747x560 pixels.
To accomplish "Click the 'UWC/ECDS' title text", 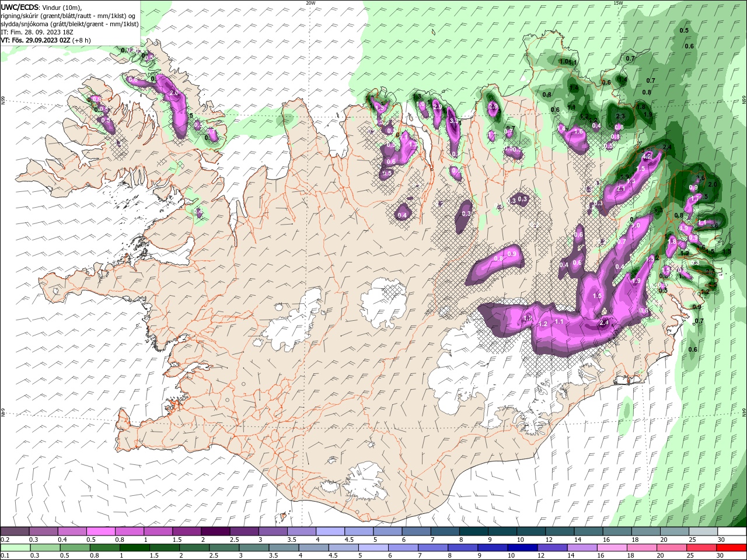I will pyautogui.click(x=20, y=7).
